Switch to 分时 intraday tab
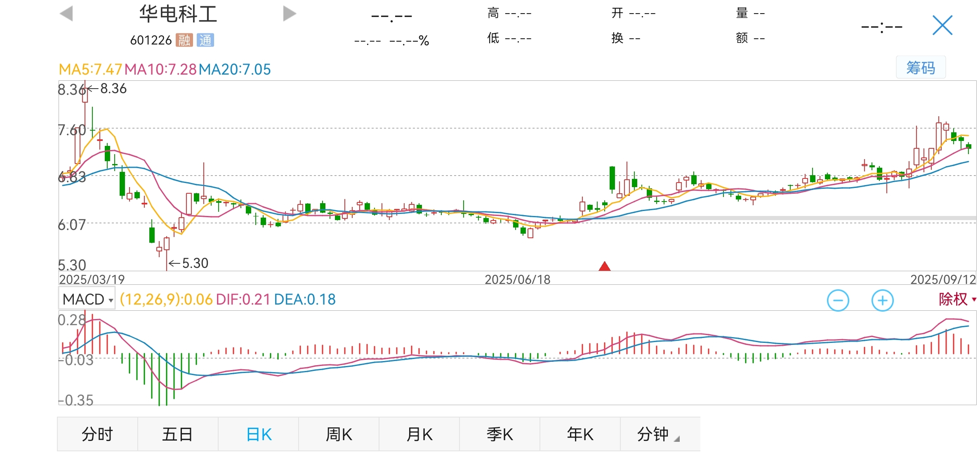The width and height of the screenshot is (980, 455). coord(97,434)
